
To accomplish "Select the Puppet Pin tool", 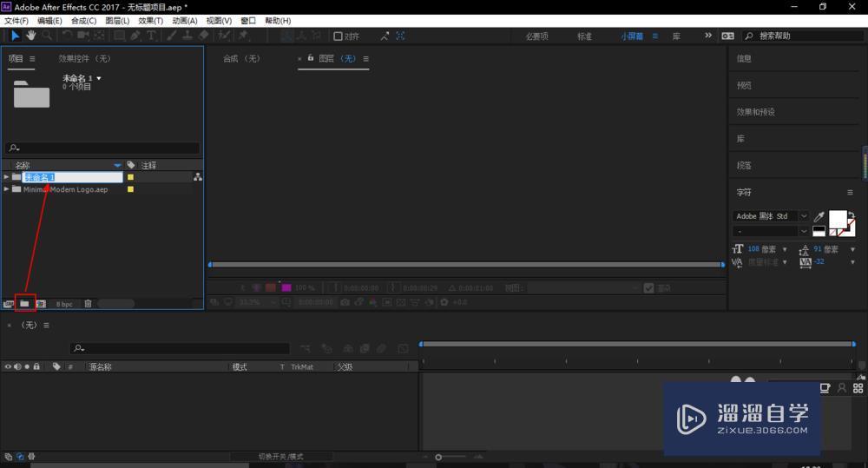I will 243,36.
